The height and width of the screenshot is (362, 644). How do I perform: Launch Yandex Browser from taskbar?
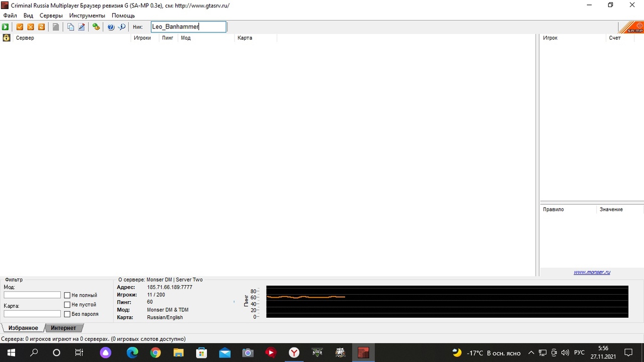coord(294,352)
